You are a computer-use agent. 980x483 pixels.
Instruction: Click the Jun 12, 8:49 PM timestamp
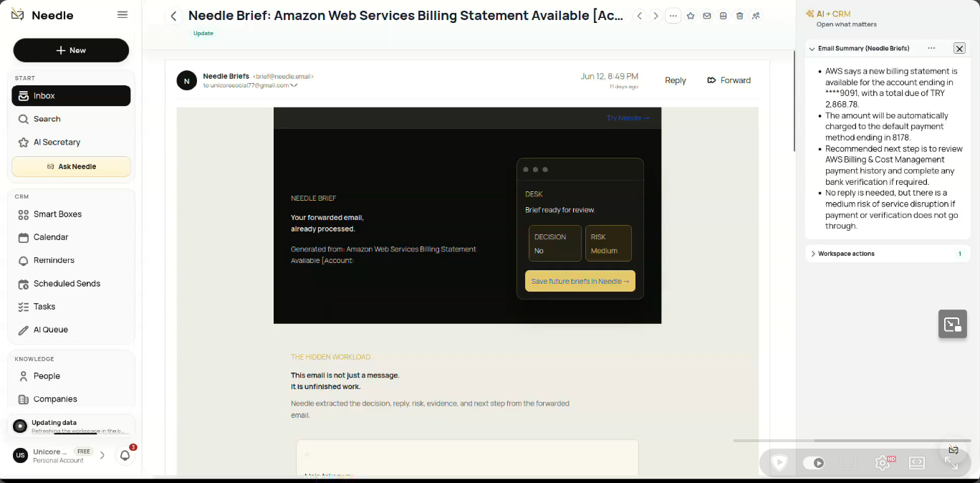coord(610,76)
